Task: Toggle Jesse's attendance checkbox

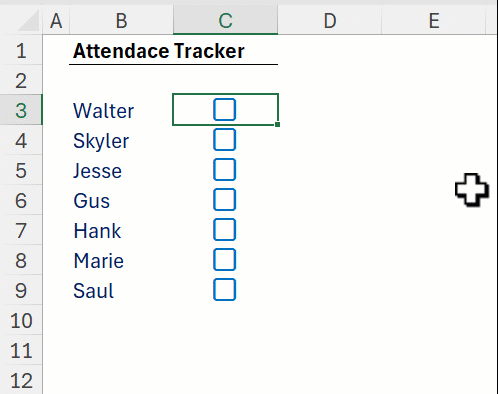Action: (224, 169)
